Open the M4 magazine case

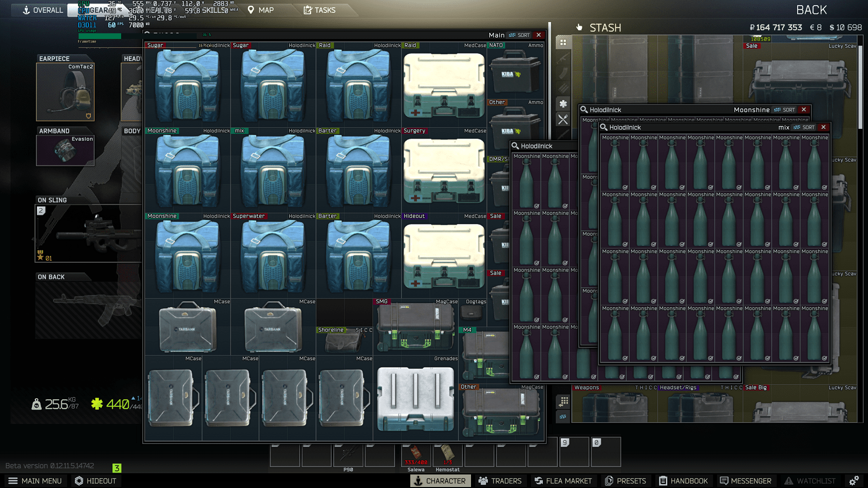(x=485, y=355)
